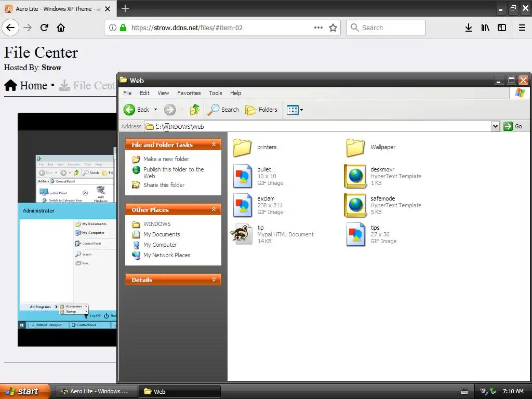Click the on-screen keyboard tray icon
This screenshot has height=399, width=532.
464,392
